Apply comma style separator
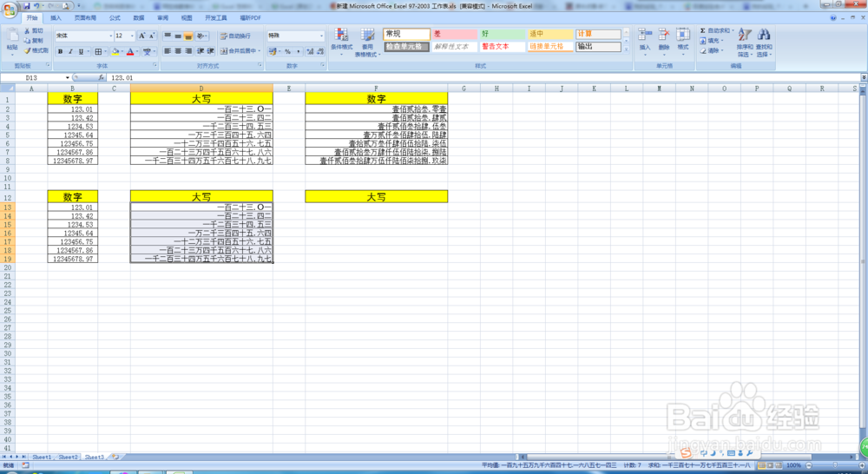The width and height of the screenshot is (868, 474). 299,51
